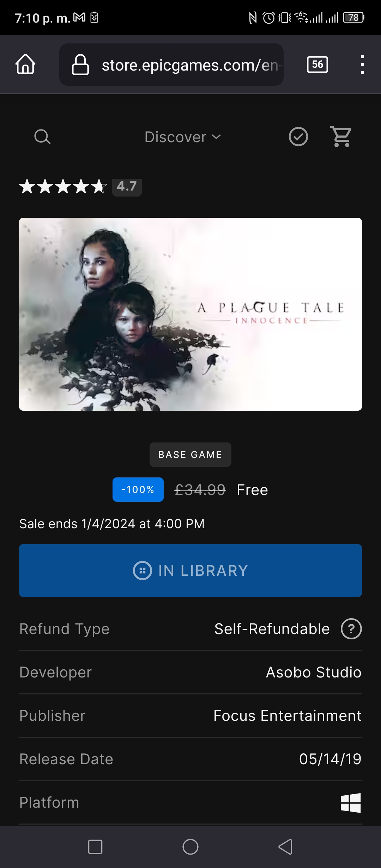Tap the padlock site security icon
This screenshot has width=381, height=868.
tap(80, 65)
